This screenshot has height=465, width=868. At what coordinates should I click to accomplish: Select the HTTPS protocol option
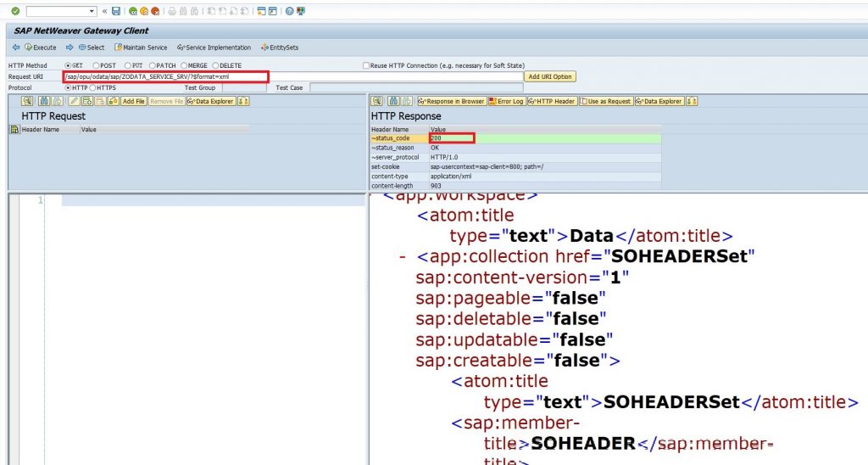pos(93,87)
